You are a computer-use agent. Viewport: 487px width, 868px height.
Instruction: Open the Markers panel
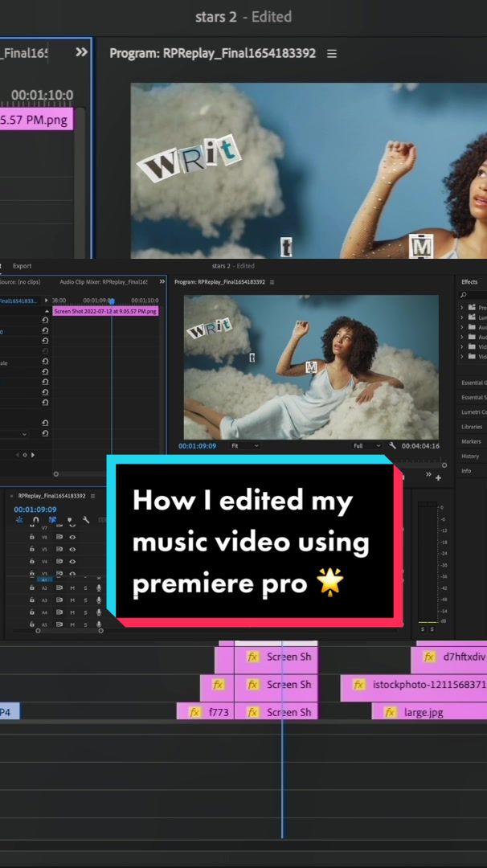[x=471, y=441]
